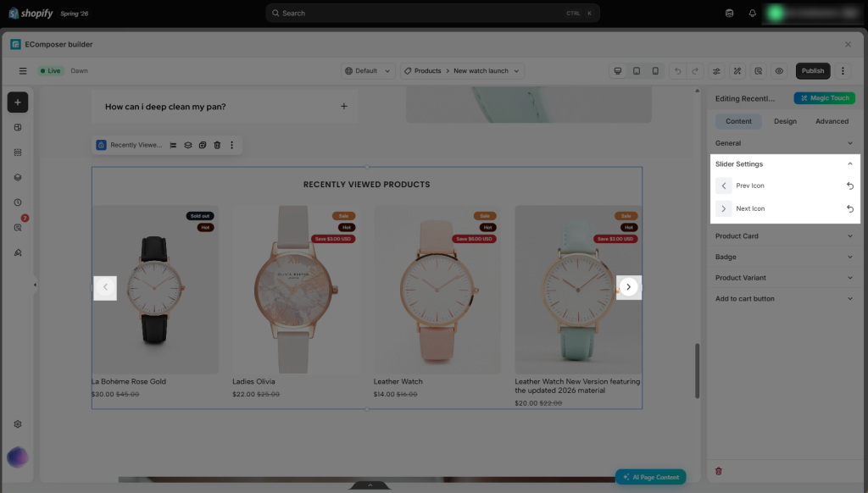868x493 pixels.
Task: Click the delete trash icon on Recently Viewed toolbar
Action: (217, 145)
